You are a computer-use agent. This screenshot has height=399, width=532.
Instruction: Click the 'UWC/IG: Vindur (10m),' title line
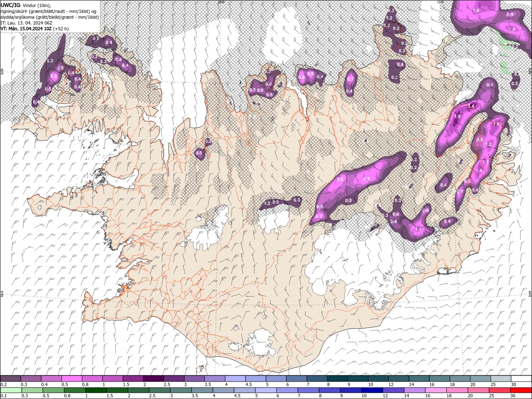[25, 5]
